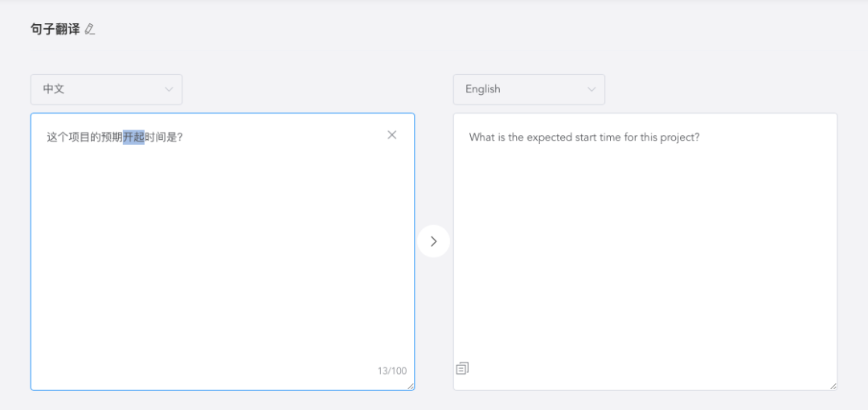Click the word "expected" in the translation
This screenshot has width=868, height=410.
[x=549, y=137]
